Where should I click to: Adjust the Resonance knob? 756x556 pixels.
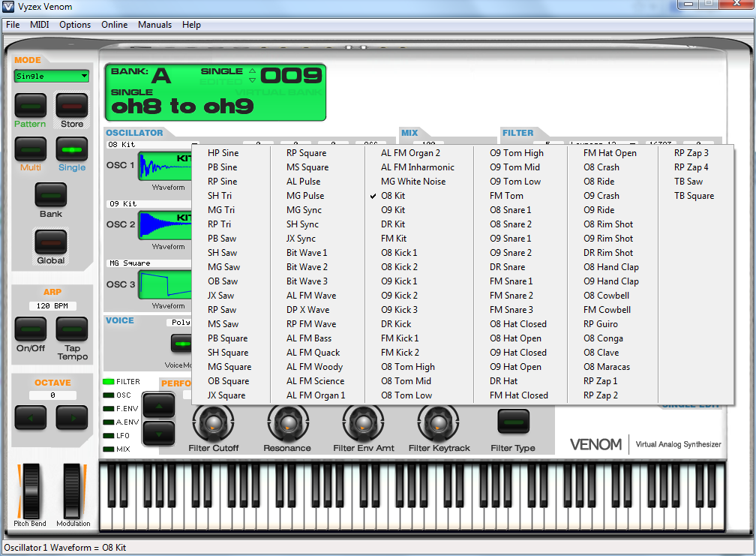288,423
